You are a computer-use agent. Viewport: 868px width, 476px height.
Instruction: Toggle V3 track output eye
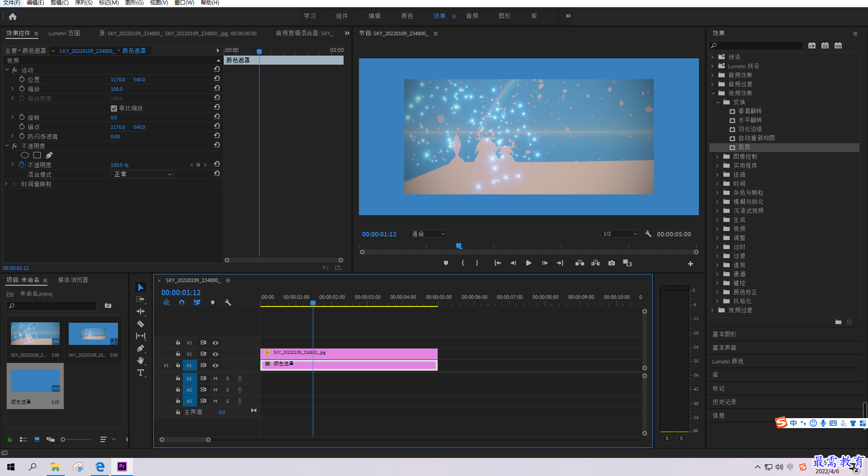(x=215, y=343)
